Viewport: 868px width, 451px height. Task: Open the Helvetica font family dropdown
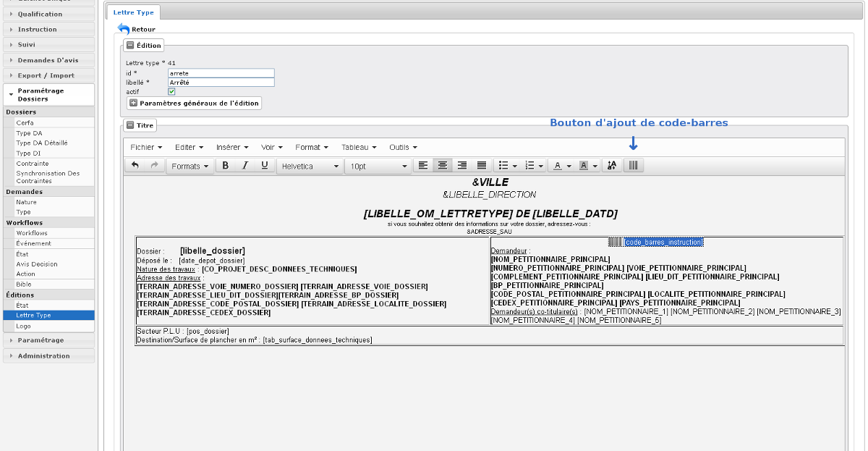(310, 166)
